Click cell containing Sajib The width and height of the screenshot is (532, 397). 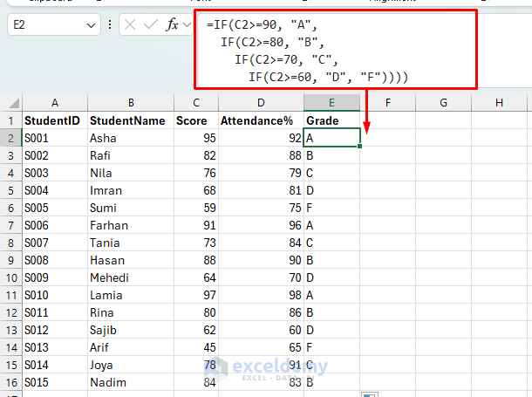click(131, 330)
